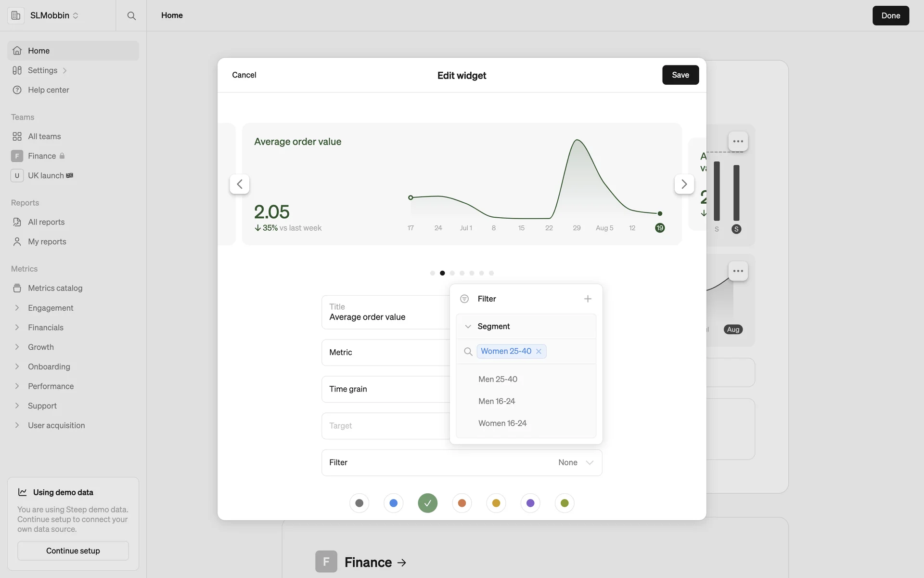924x578 pixels.
Task: Select the blue color swatch
Action: click(393, 503)
